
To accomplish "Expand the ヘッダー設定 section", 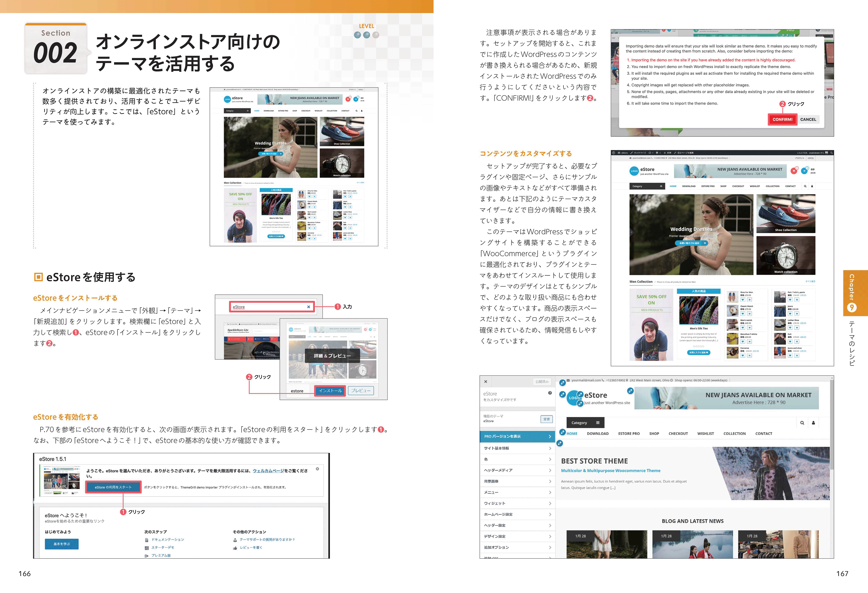I will 517,525.
